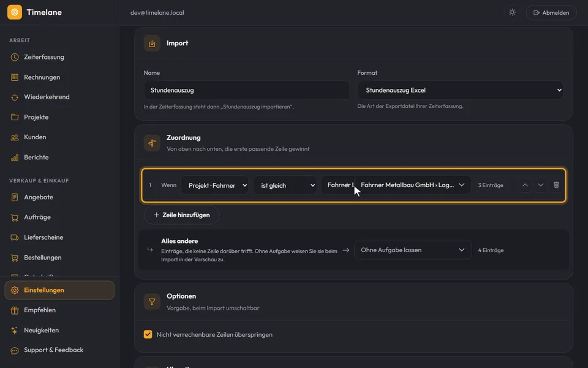
Task: Move rule 1 up with chevron
Action: pyautogui.click(x=525, y=185)
